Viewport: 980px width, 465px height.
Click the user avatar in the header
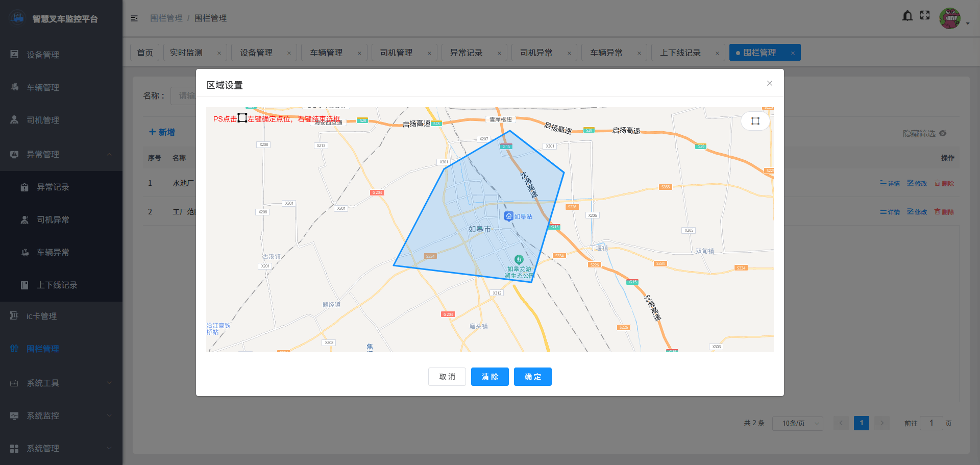coord(950,18)
